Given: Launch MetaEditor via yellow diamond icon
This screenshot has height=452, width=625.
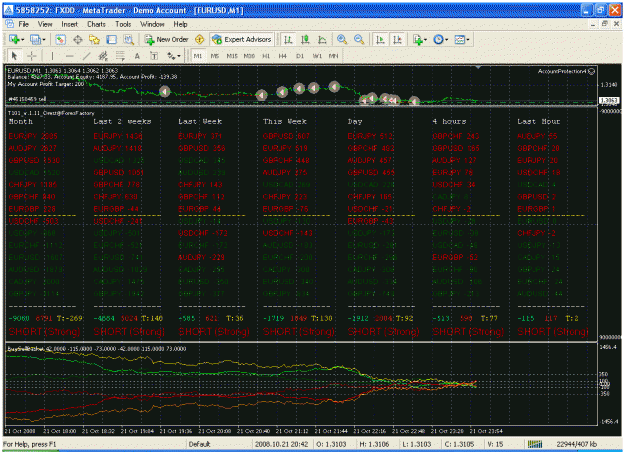Looking at the screenshot, I should point(199,39).
